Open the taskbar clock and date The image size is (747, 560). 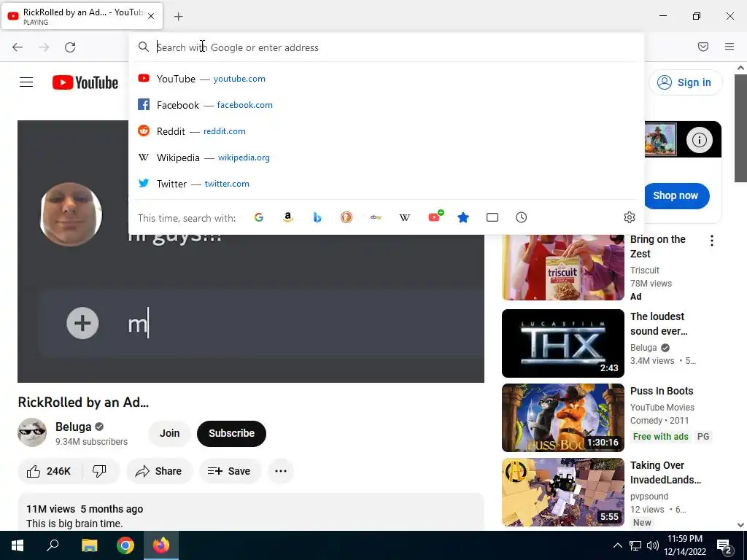pyautogui.click(x=685, y=545)
